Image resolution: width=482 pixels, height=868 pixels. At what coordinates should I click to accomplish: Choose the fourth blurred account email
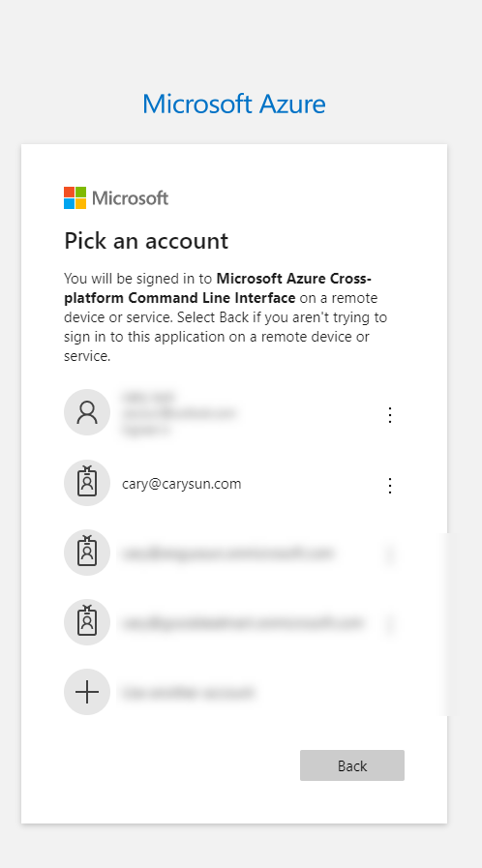(242, 623)
